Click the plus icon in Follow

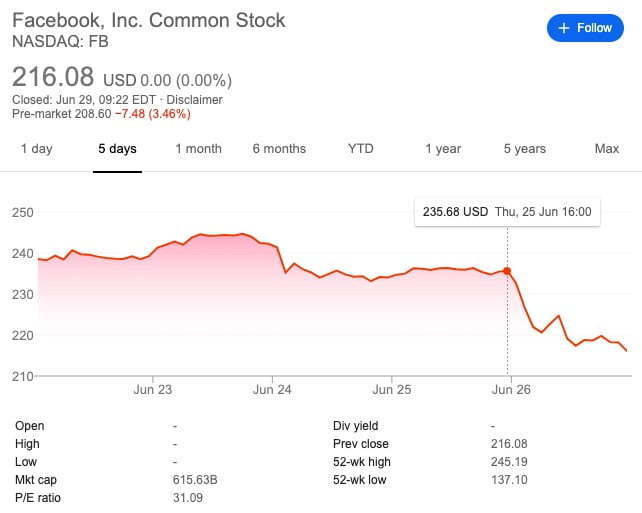click(564, 28)
